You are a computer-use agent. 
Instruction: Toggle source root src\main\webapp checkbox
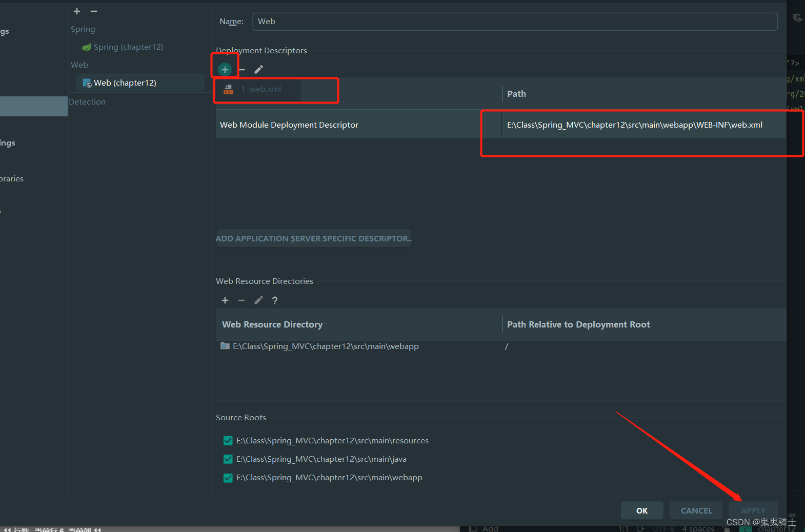tap(228, 478)
